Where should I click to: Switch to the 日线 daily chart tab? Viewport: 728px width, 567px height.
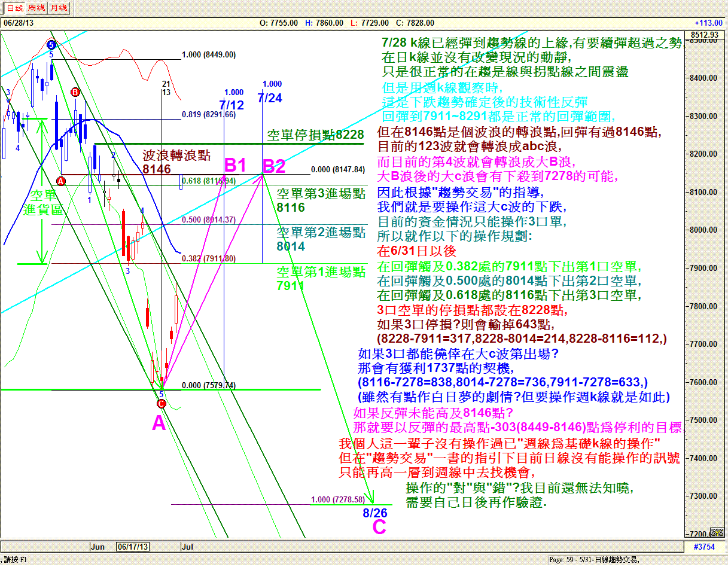coord(14,8)
